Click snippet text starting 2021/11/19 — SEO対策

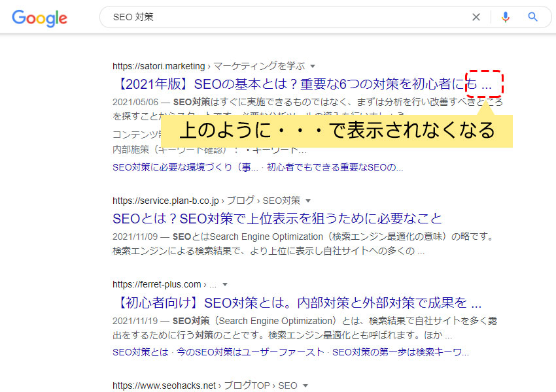coord(305,328)
